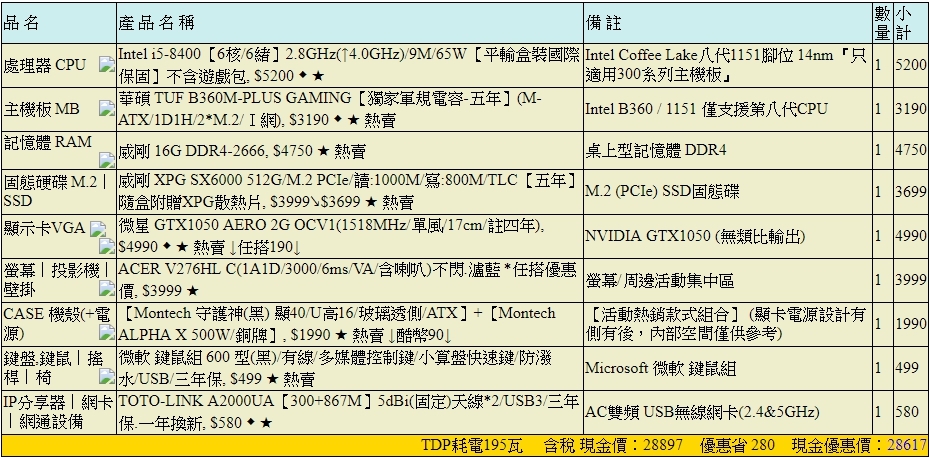Click the 微星 GTX1050 AERO 2G product description
The image size is (929, 459).
[x=332, y=236]
